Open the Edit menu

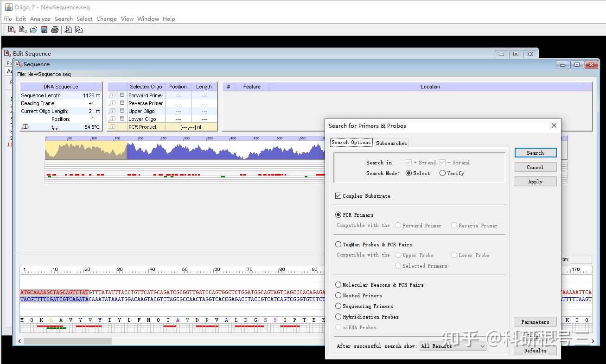point(21,19)
